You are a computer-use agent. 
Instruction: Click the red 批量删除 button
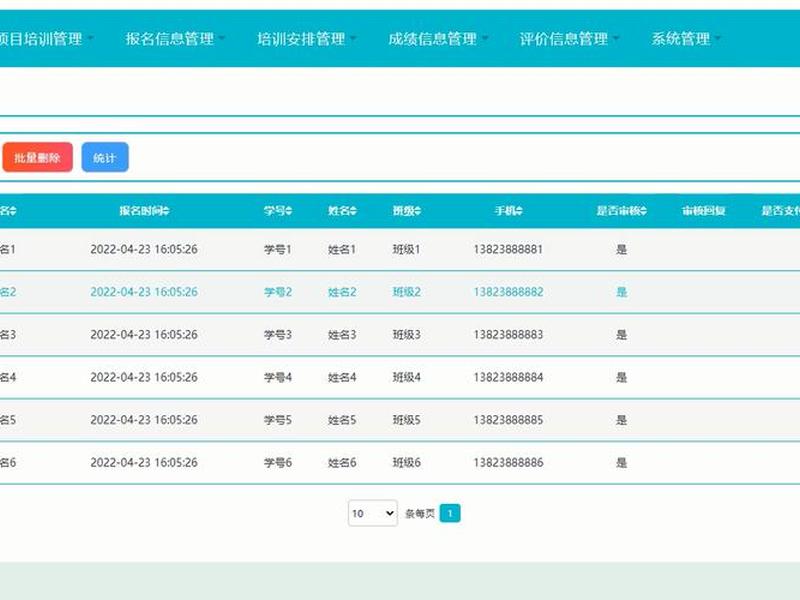[37, 157]
